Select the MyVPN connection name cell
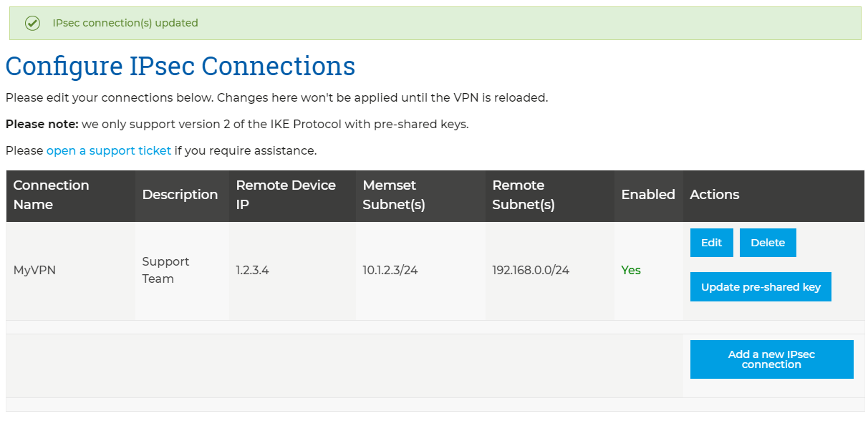The width and height of the screenshot is (868, 421). tap(70, 271)
